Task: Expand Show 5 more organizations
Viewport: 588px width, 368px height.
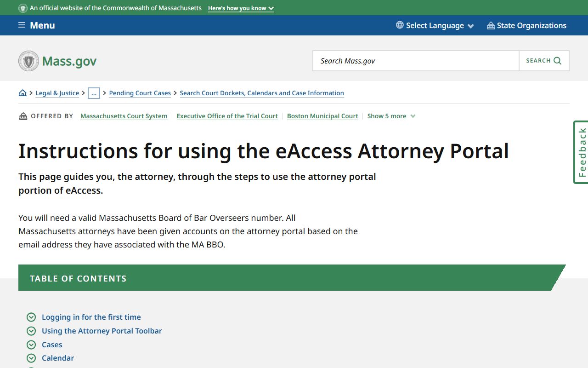Action: coord(391,116)
